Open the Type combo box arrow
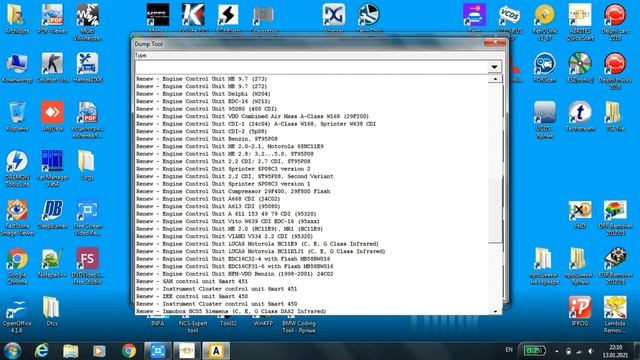 coord(494,67)
